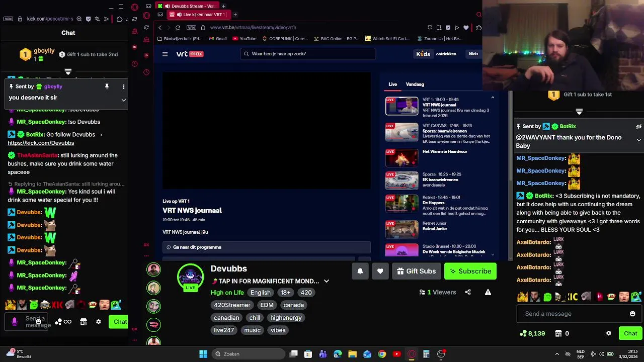Click snapshot icon in VRT address bar
This screenshot has width=644, height=362.
(439, 28)
